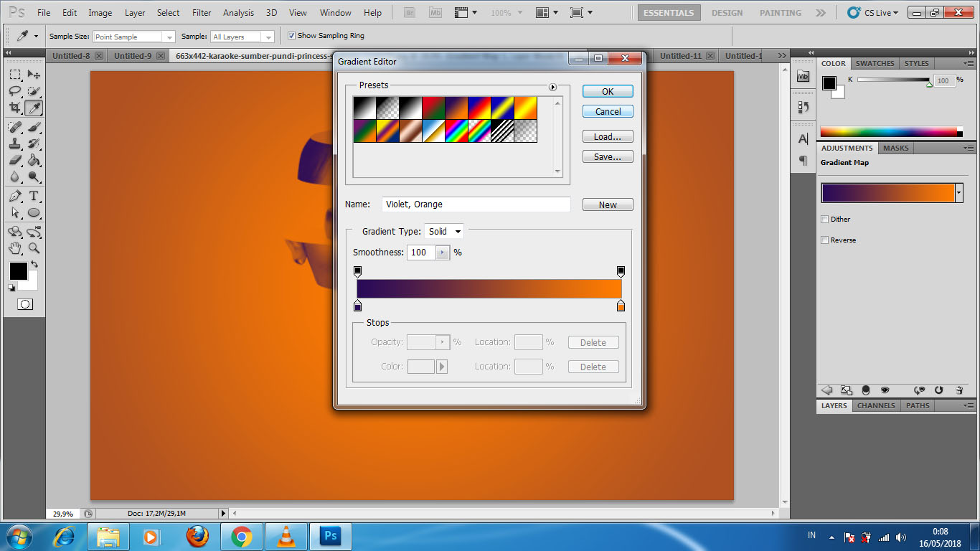Switch to the Design workspace

pos(727,13)
